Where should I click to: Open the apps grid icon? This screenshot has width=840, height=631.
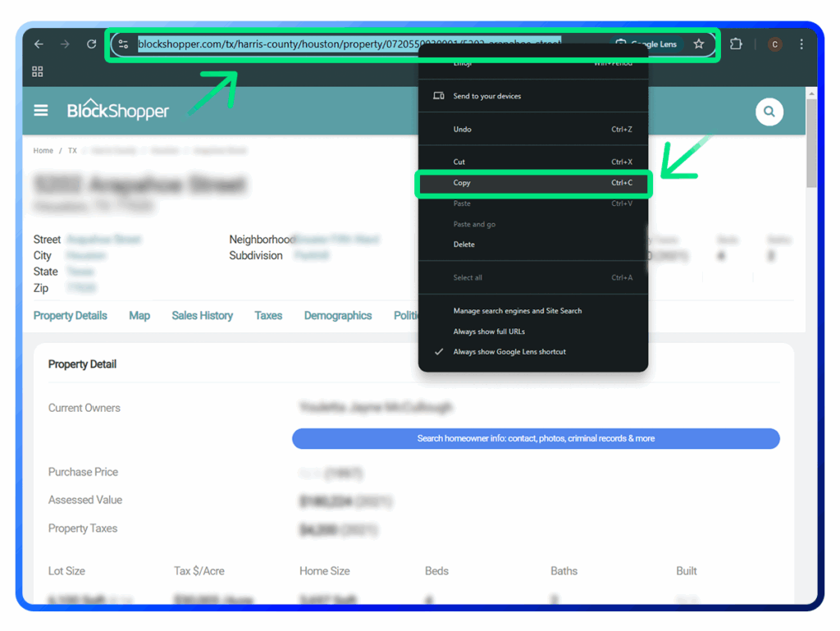click(x=38, y=72)
